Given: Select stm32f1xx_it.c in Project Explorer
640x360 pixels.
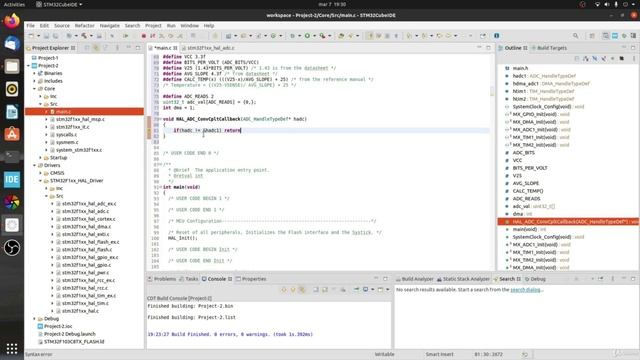Looking at the screenshot, I should 73,127.
